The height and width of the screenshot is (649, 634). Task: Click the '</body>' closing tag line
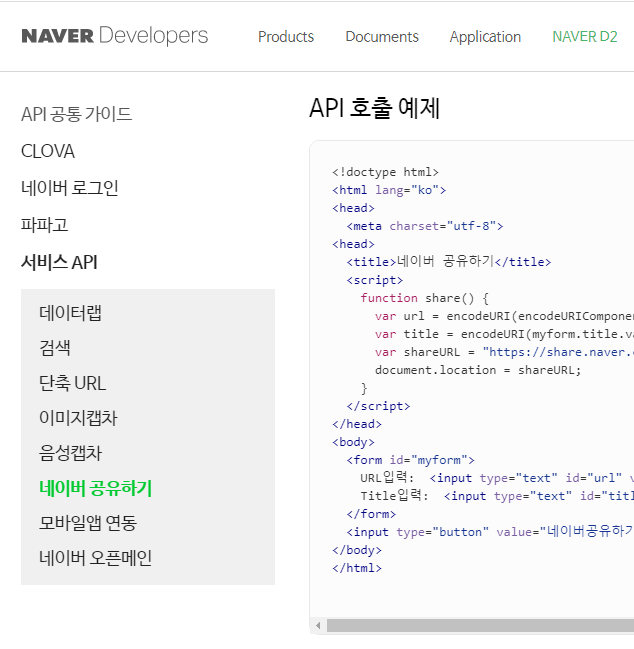click(357, 550)
